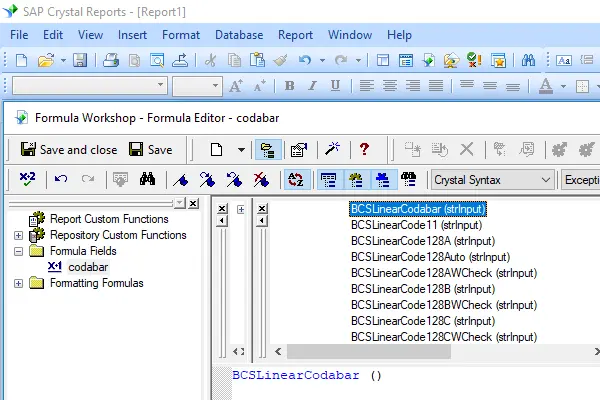
Task: Toggle sort trees AZ icon
Action: (296, 180)
